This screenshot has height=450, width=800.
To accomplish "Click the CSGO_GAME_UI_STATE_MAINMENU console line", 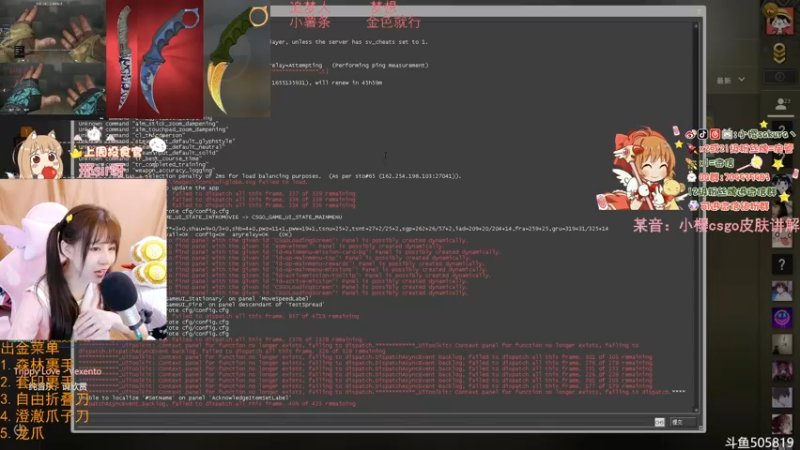I will (x=254, y=217).
